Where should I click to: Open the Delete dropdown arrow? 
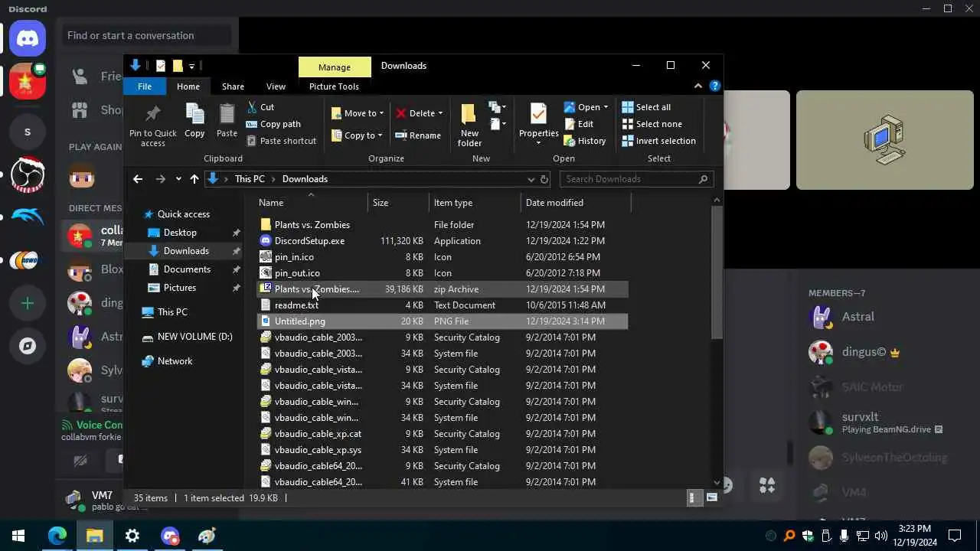click(x=440, y=113)
